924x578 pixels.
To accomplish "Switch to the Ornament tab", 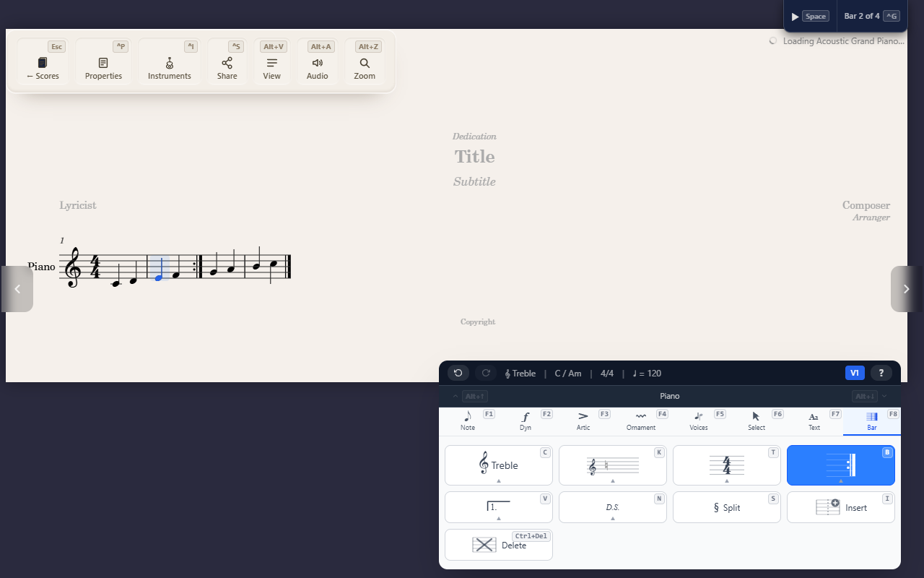I will coord(641,421).
